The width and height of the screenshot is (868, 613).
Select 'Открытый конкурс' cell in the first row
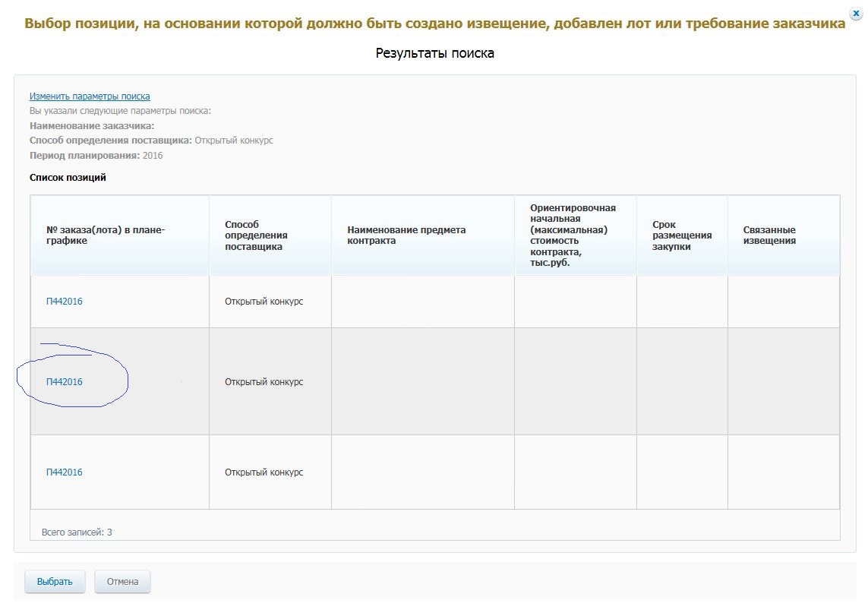coord(264,302)
